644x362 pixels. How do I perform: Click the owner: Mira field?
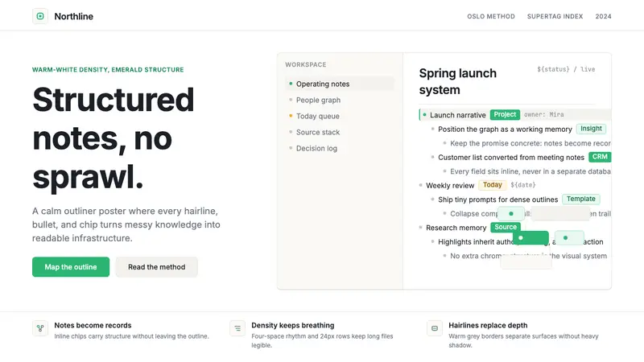coord(544,114)
